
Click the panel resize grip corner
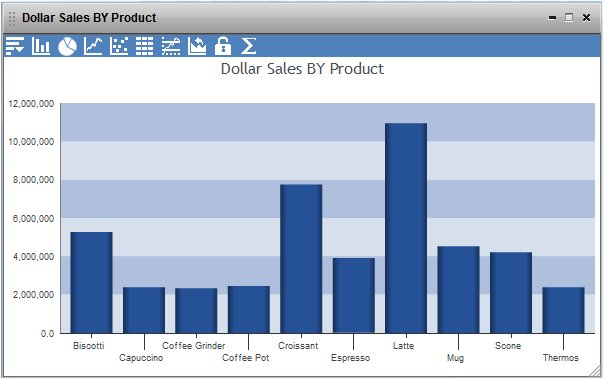[595, 371]
